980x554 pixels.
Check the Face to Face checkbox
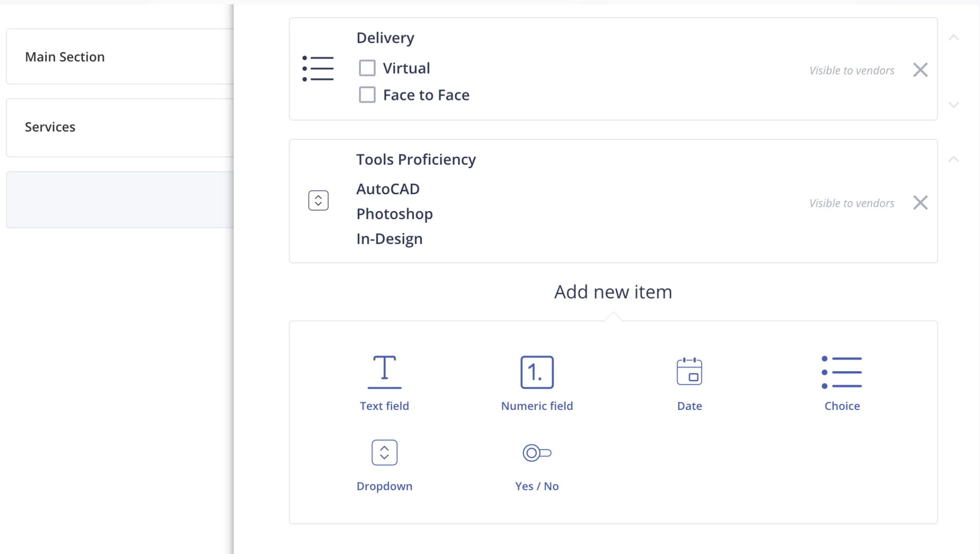point(367,95)
